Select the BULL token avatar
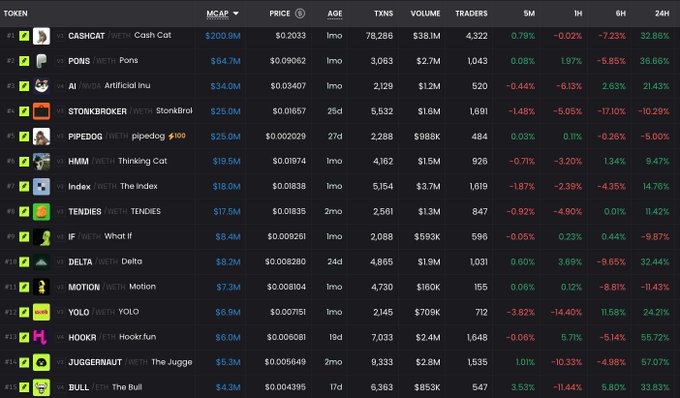Viewport: 680px width, 398px height. tap(41, 387)
